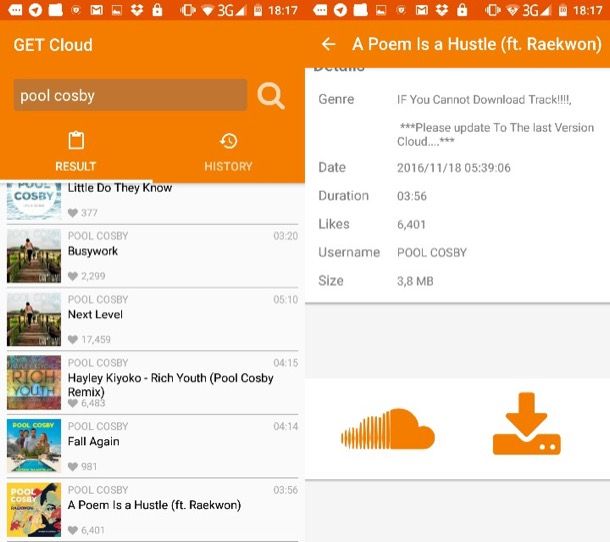Open Busywork album thumbnail
This screenshot has height=542, width=610.
[34, 256]
